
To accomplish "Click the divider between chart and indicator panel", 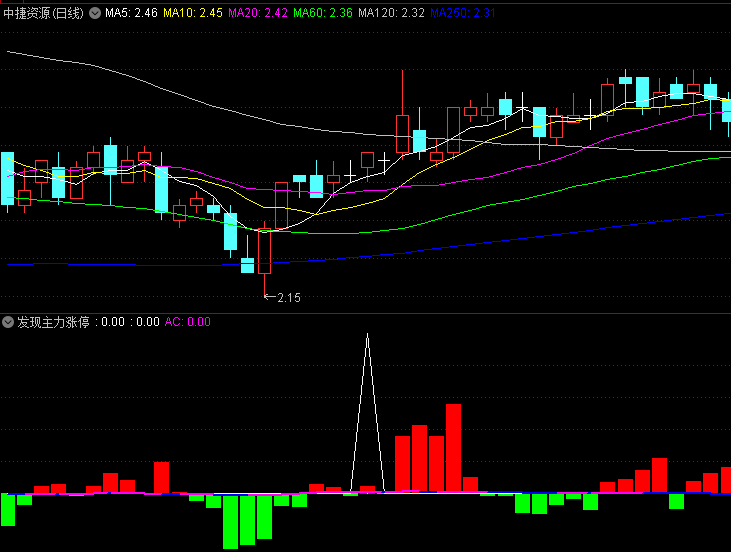I will coord(365,312).
